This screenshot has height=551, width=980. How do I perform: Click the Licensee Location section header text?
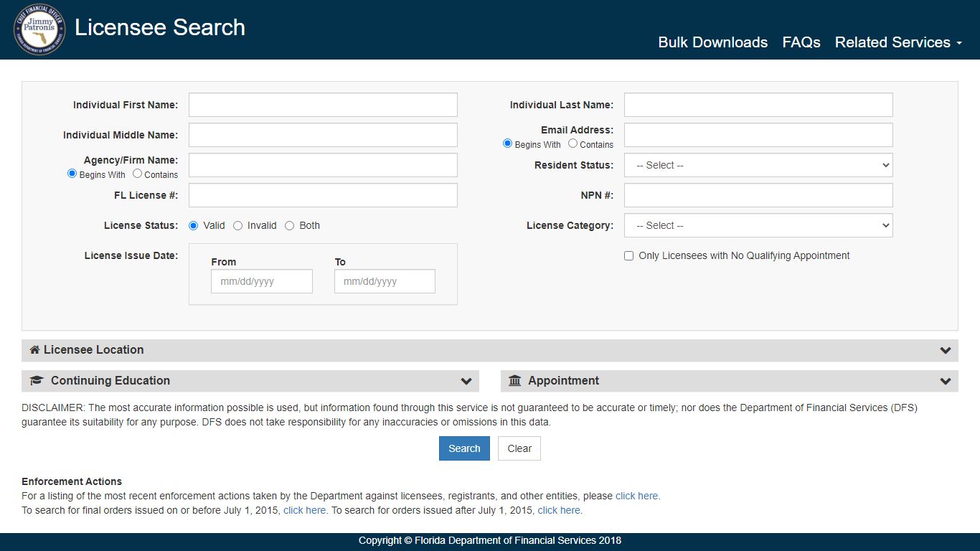(x=94, y=349)
